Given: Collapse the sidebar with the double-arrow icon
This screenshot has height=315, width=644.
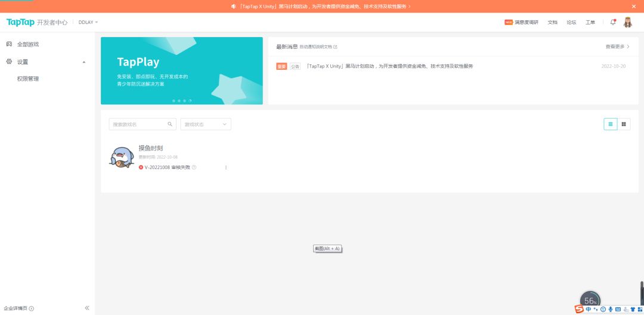Looking at the screenshot, I should tap(86, 308).
